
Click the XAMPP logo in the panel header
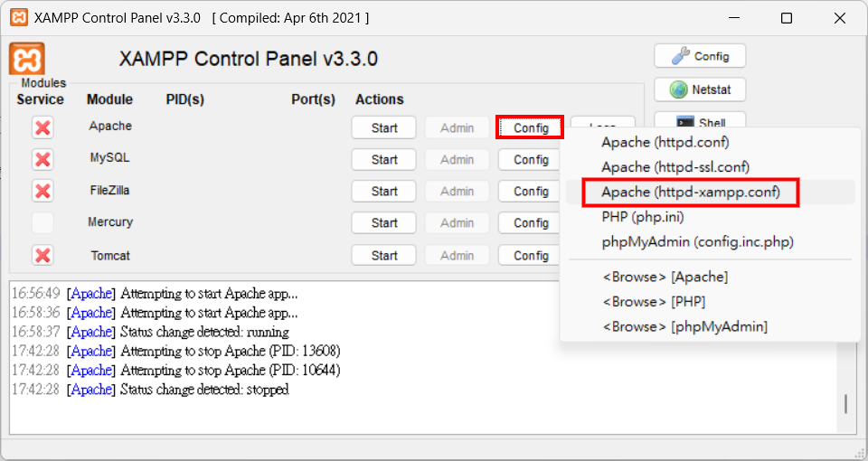[x=26, y=59]
